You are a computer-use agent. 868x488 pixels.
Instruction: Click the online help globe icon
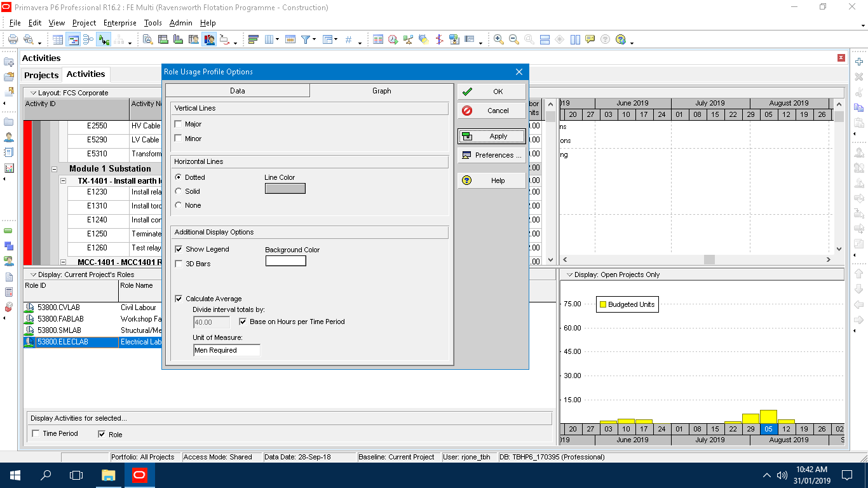point(621,39)
